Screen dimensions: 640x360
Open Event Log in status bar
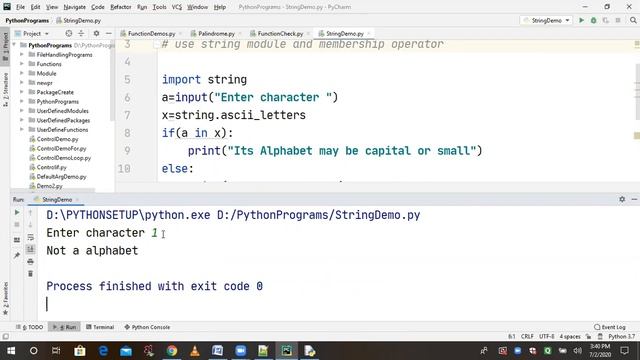point(609,327)
